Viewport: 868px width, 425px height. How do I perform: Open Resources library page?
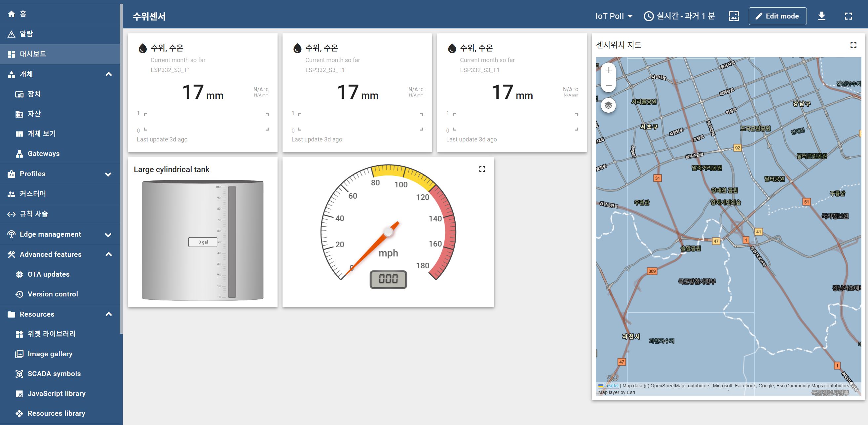[x=60, y=413]
